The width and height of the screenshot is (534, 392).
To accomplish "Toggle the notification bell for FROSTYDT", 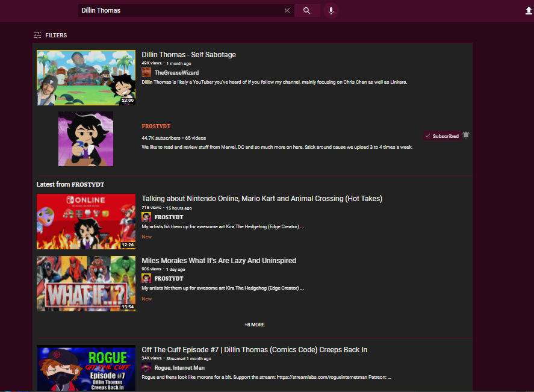I will click(466, 135).
